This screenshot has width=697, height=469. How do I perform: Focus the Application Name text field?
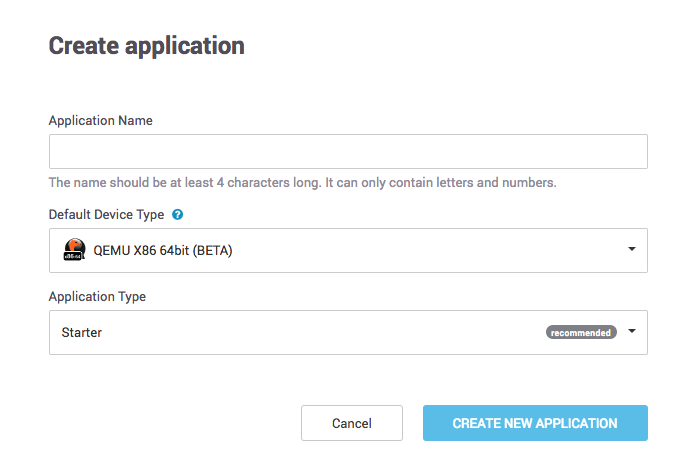click(x=348, y=152)
